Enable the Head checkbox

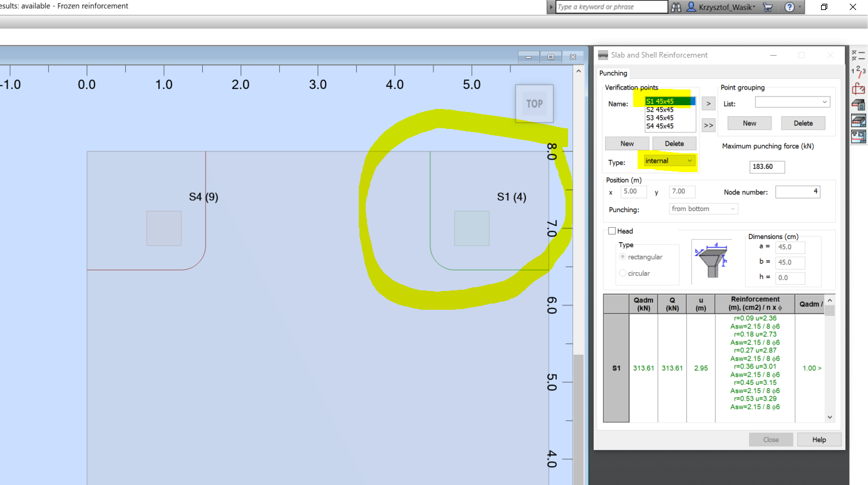tap(612, 231)
